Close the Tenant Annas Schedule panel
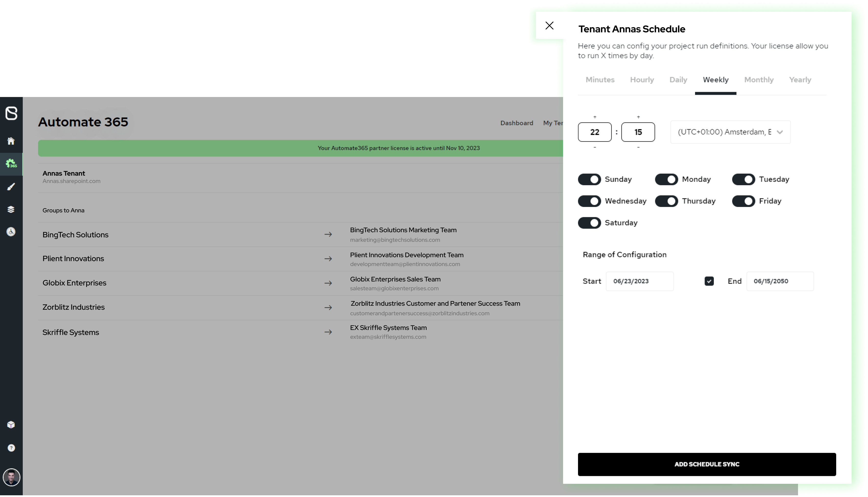The width and height of the screenshot is (868, 497). (x=550, y=26)
